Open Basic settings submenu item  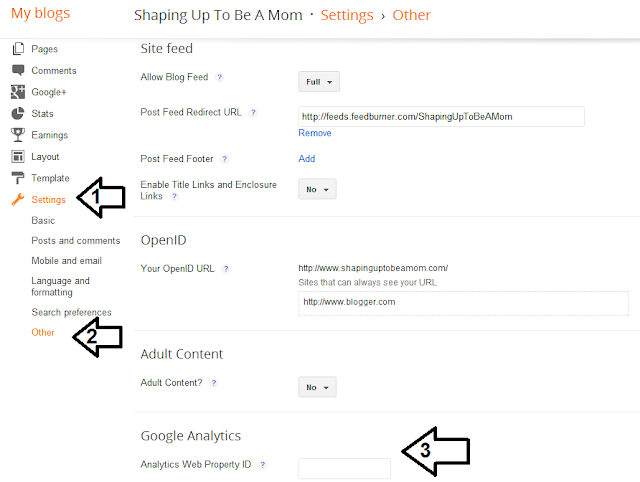pyautogui.click(x=43, y=220)
